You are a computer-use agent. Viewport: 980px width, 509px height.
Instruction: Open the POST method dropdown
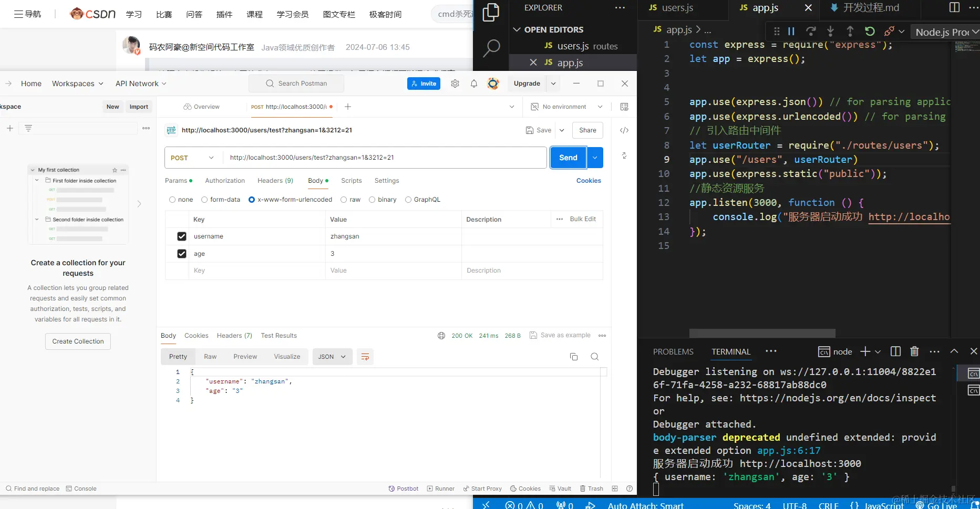pos(193,158)
